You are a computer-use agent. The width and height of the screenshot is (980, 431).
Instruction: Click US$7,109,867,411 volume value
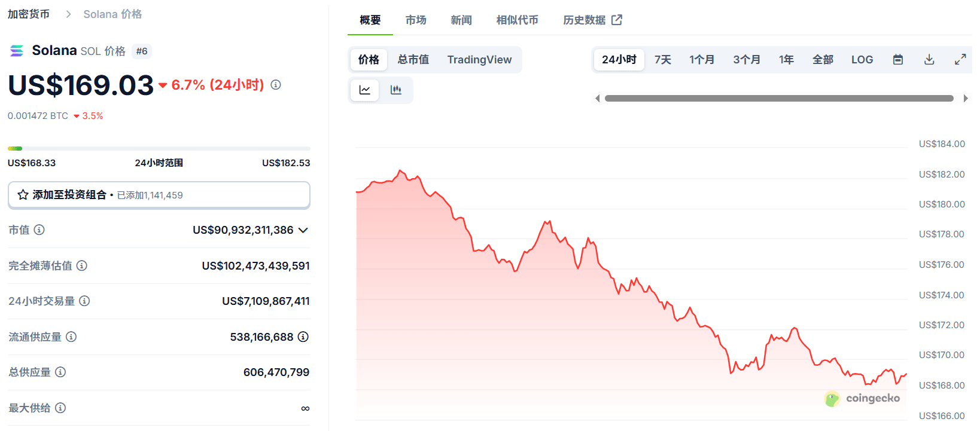click(266, 301)
